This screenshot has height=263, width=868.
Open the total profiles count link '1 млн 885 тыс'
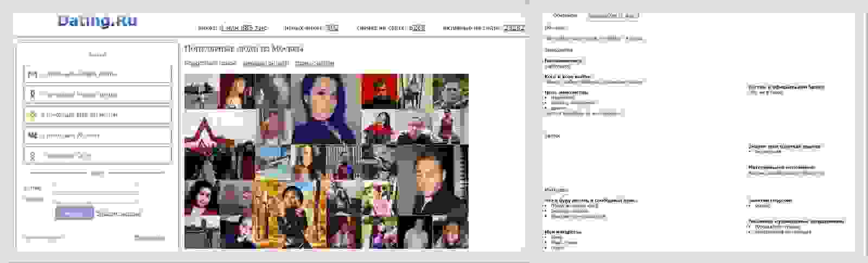coord(243,28)
